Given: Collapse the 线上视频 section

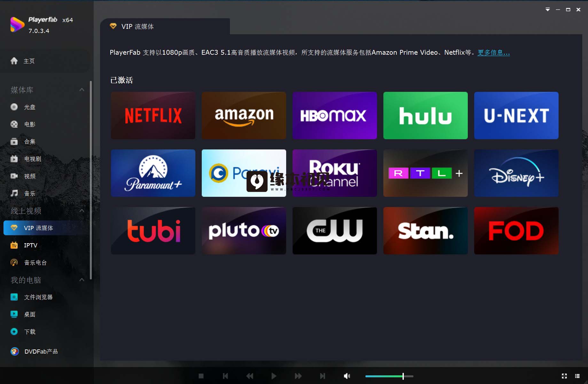Looking at the screenshot, I should point(82,211).
